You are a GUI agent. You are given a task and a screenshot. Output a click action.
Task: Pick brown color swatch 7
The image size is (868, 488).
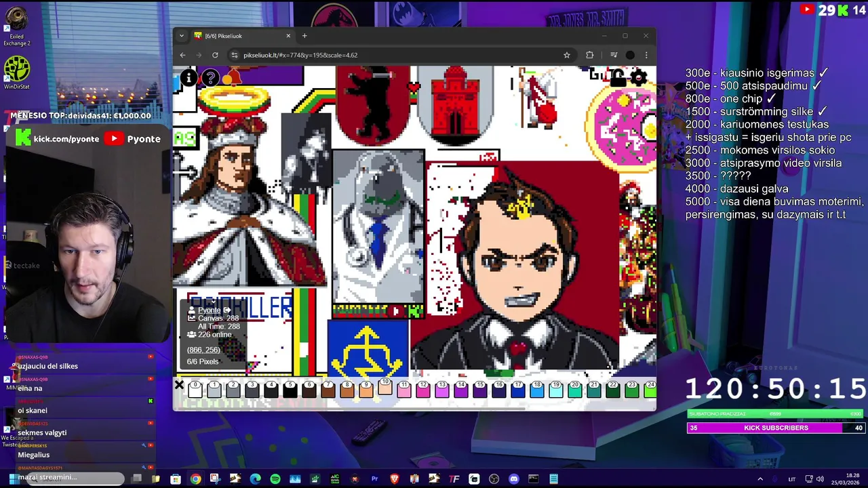(x=328, y=388)
